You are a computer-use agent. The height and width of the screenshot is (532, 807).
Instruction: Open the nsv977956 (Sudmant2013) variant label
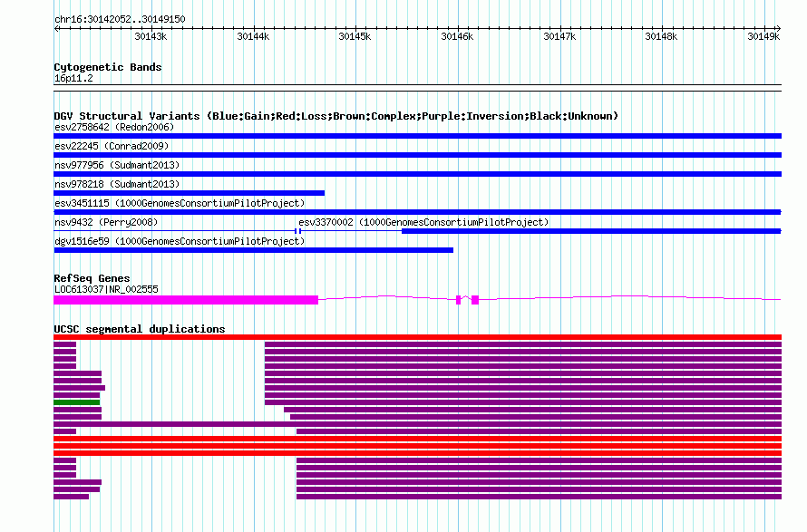tap(117, 165)
